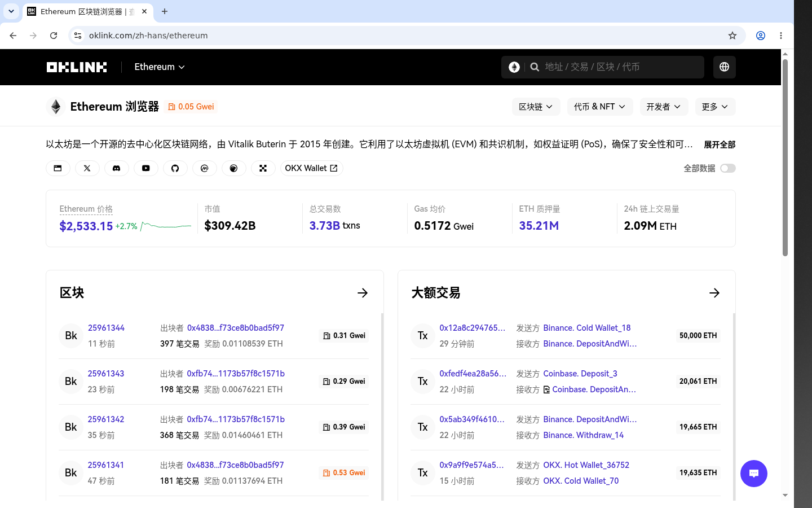Image resolution: width=812 pixels, height=508 pixels.
Task: Open transaction 0x12a8c294765...
Action: coord(473,328)
